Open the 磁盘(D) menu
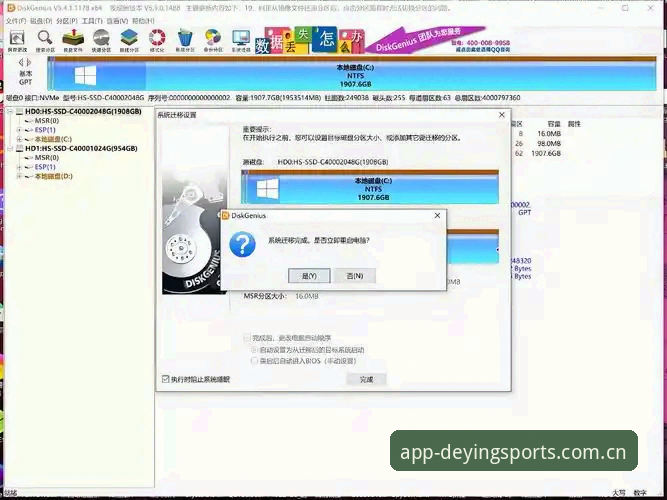Image resolution: width=667 pixels, height=500 pixels. coord(41,21)
